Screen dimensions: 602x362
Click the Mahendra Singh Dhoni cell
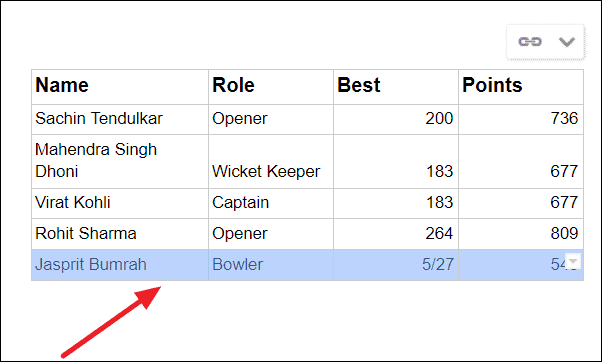[120, 162]
